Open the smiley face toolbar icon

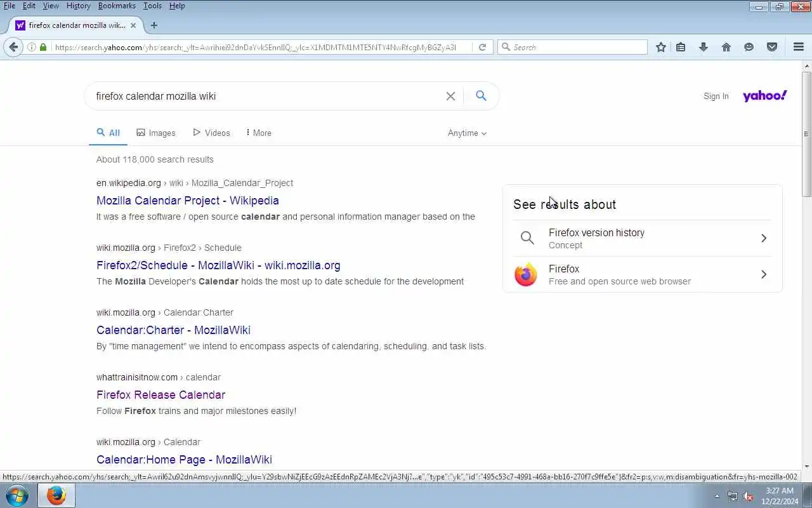click(x=749, y=47)
